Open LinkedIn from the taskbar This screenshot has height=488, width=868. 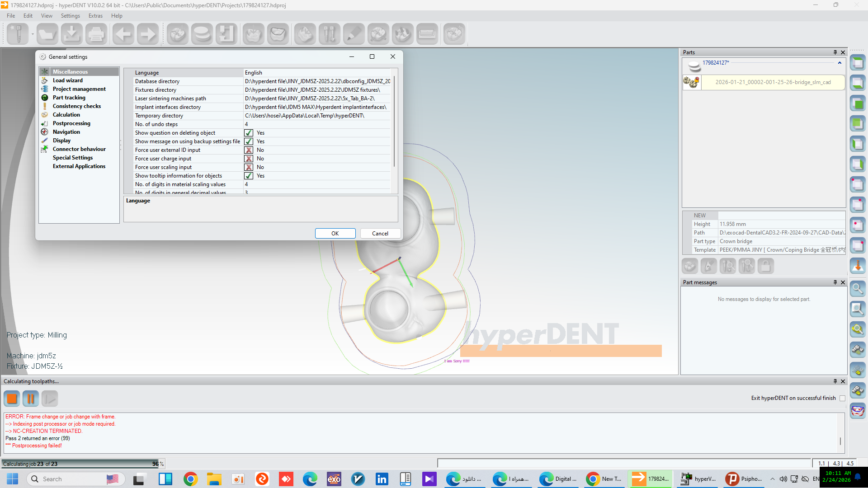pyautogui.click(x=382, y=479)
